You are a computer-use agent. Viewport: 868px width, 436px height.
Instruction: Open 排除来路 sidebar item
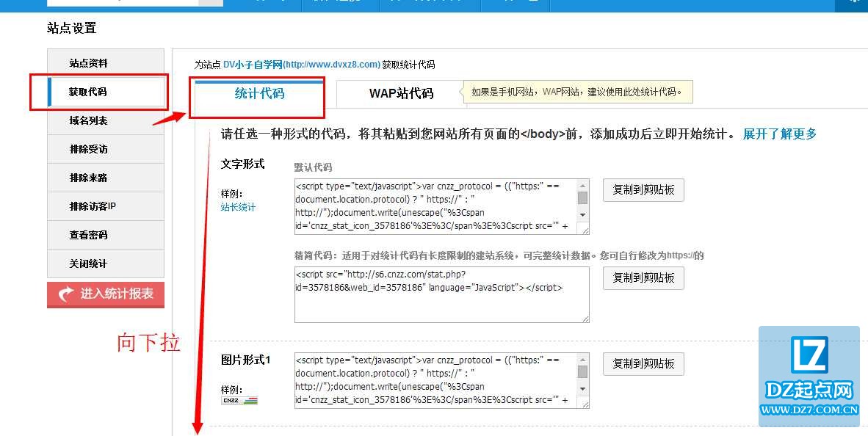click(106, 178)
